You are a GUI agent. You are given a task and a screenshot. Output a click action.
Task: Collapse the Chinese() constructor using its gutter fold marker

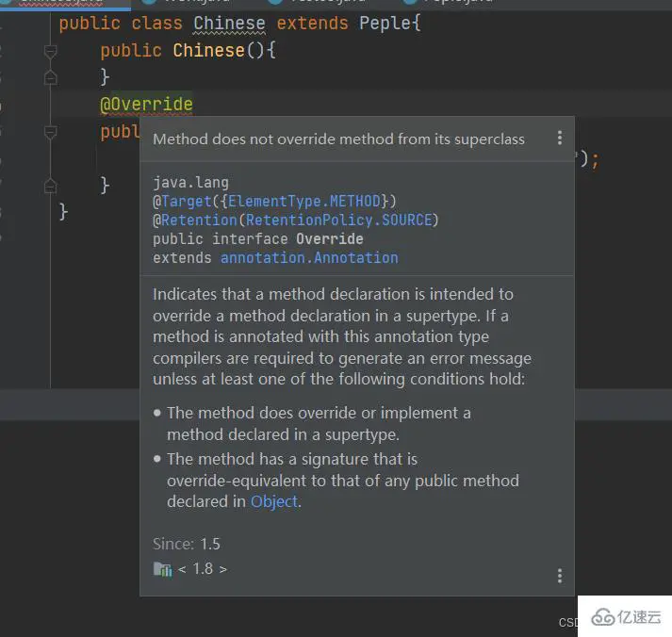[51, 51]
